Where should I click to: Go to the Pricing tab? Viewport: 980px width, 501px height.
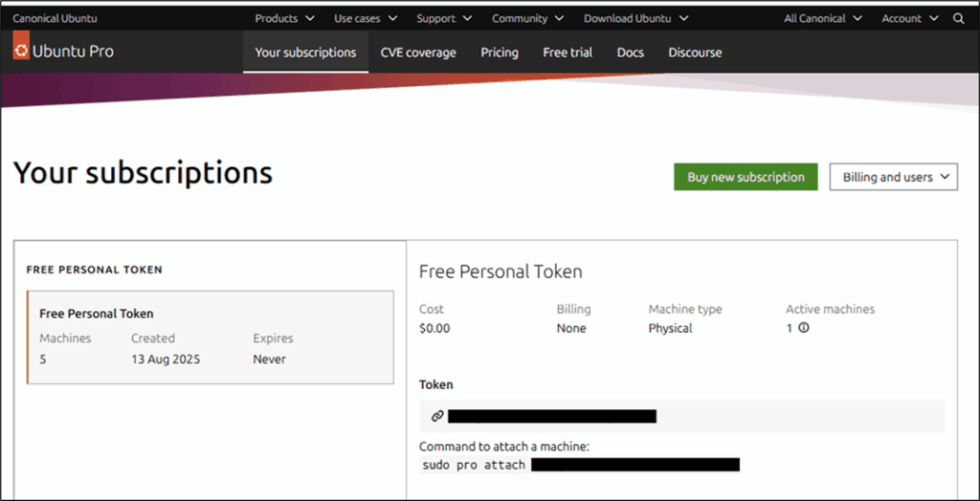500,53
